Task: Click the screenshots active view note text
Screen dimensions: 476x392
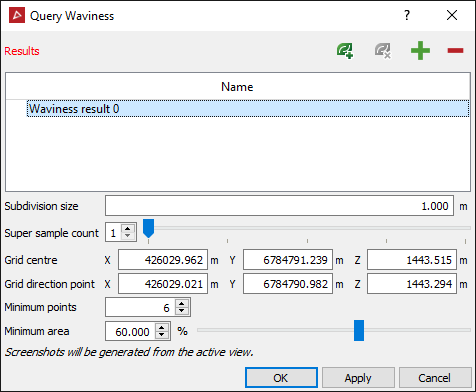Action: pyautogui.click(x=129, y=352)
